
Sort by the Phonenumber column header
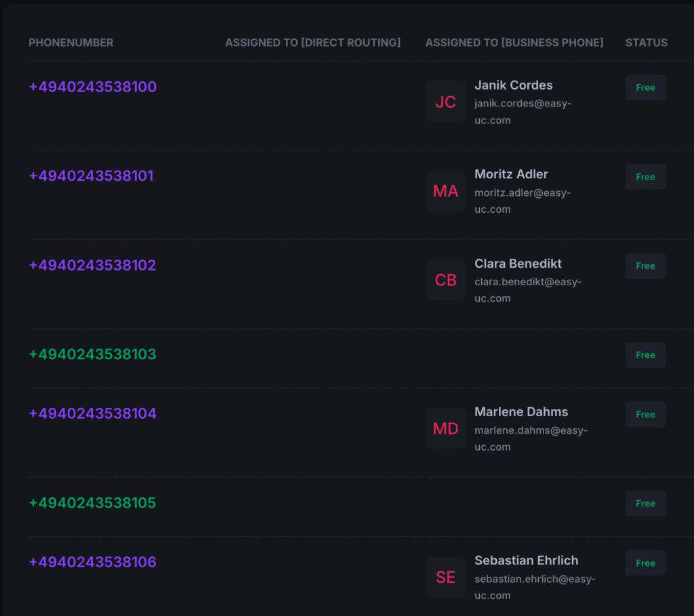(x=70, y=43)
